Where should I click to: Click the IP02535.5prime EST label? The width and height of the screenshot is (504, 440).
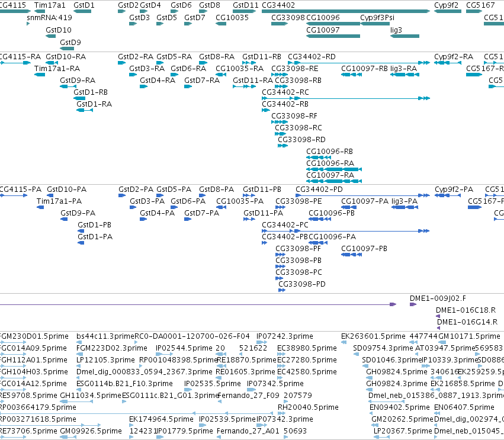pyautogui.click(x=213, y=383)
